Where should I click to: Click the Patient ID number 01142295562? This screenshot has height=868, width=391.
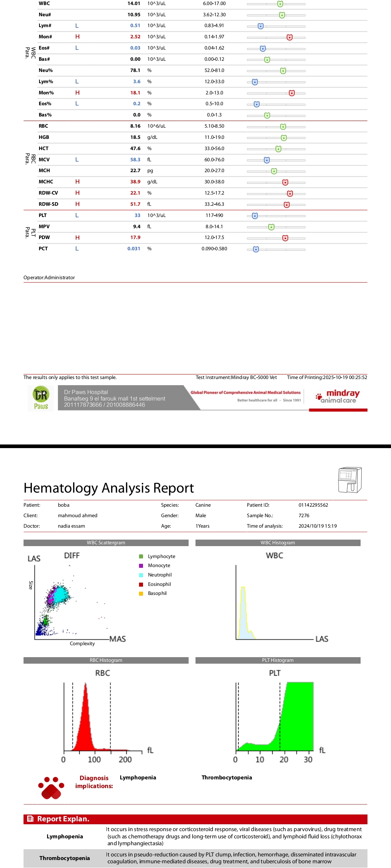click(313, 505)
